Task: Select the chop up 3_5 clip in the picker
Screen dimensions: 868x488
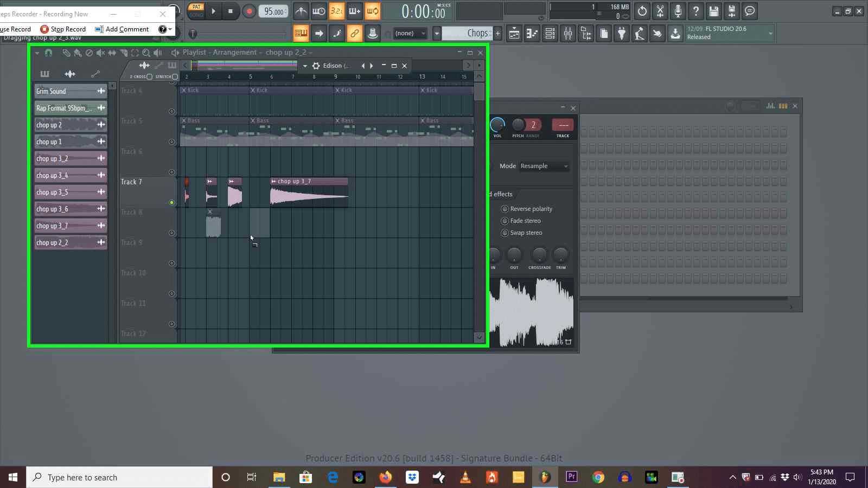Action: 71,192
